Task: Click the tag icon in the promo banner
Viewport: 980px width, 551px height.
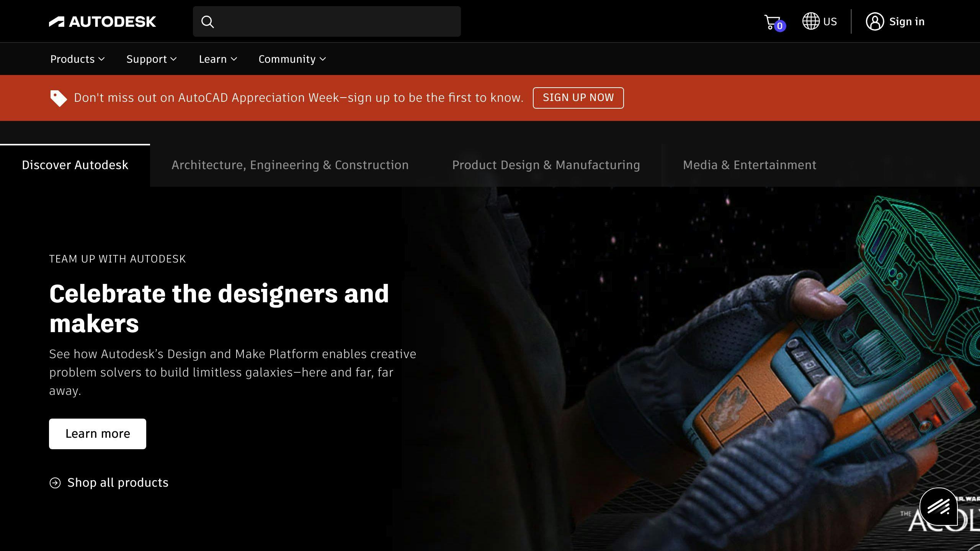Action: coord(58,98)
